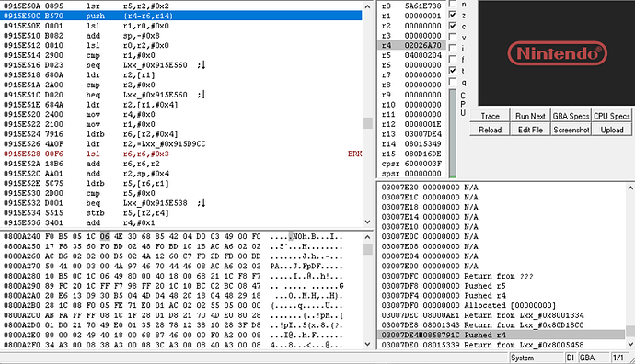635x364 pixels.
Task: Open GBA Specs
Action: click(x=571, y=116)
